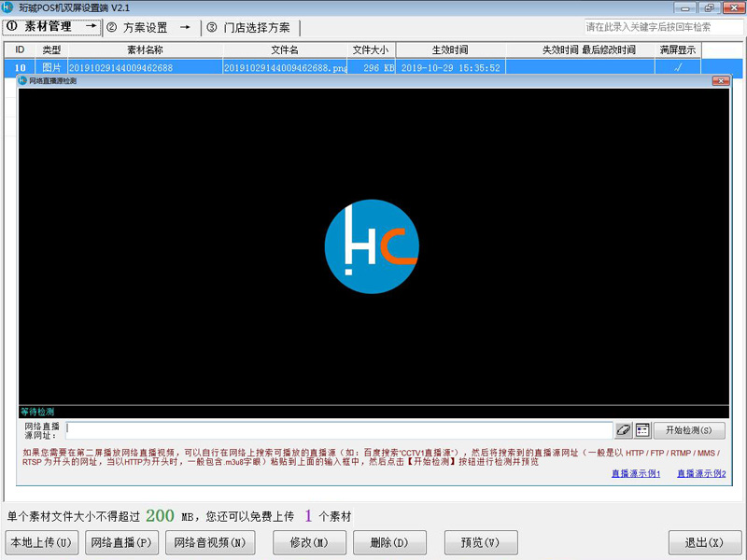Click the app icon in main title bar

[7, 8]
